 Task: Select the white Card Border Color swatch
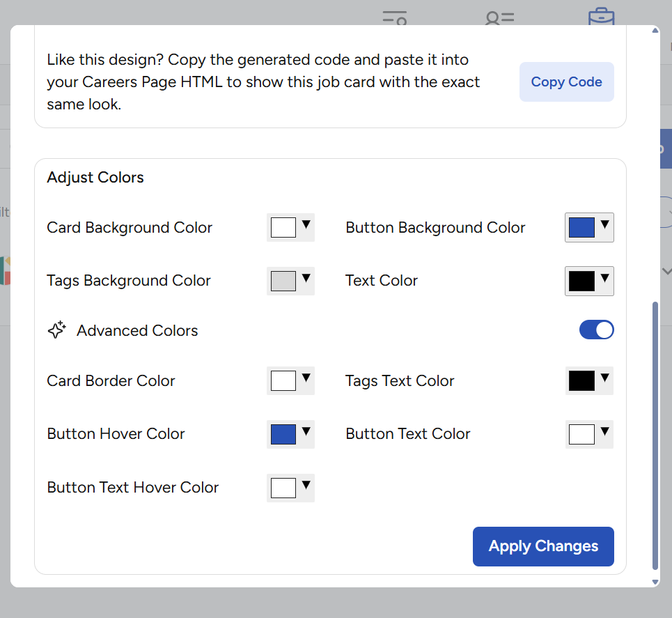[283, 381]
